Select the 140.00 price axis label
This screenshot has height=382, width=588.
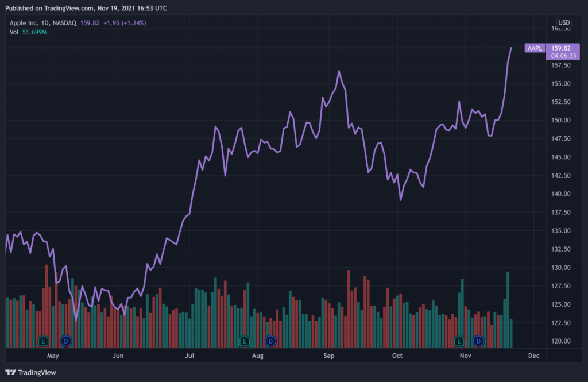tap(560, 194)
